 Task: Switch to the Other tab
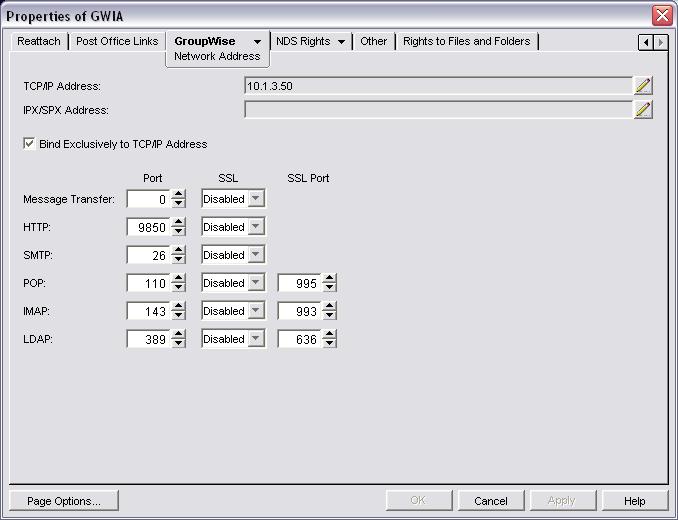click(374, 41)
